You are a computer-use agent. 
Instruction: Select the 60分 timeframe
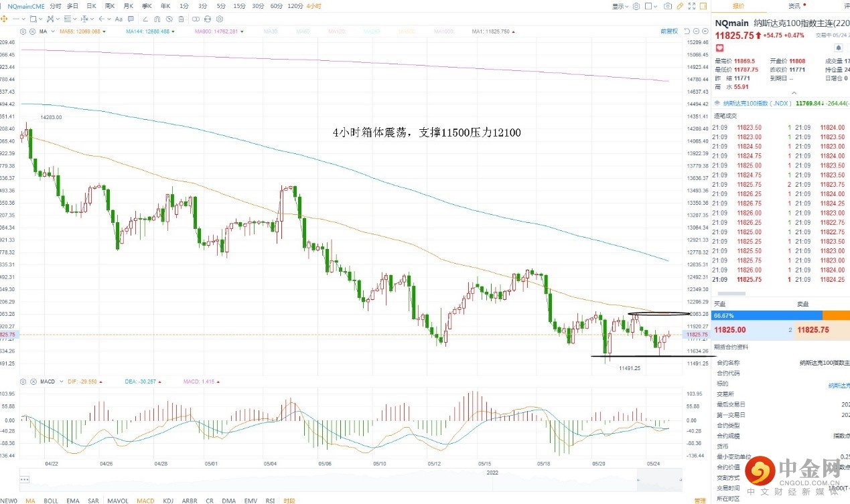276,6
